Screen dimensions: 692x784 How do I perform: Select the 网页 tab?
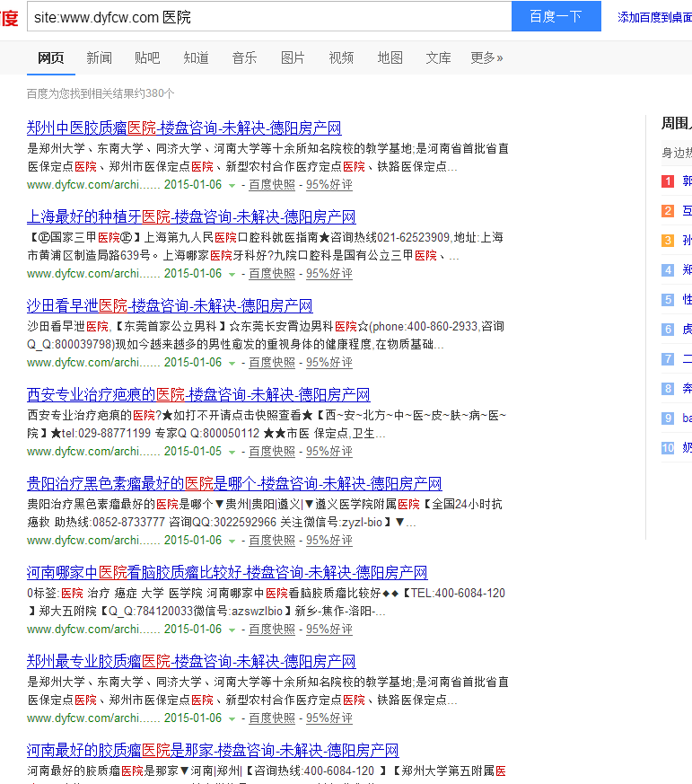pos(51,58)
